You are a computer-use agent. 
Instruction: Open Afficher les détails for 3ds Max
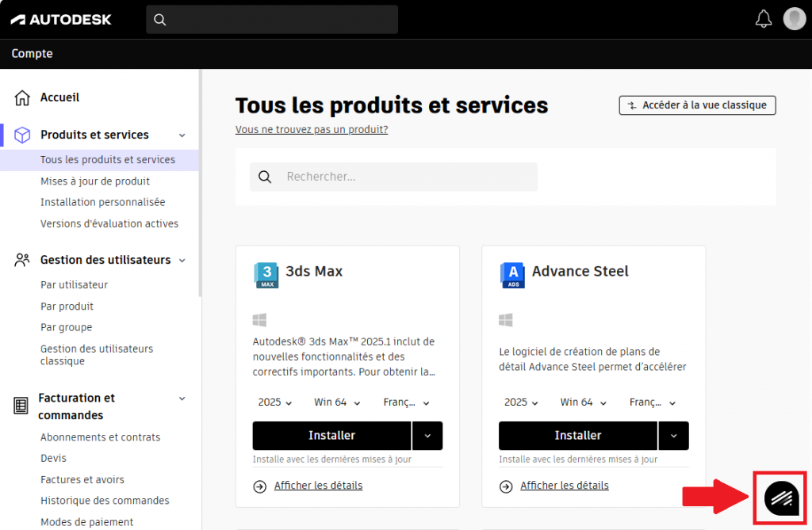tap(318, 486)
